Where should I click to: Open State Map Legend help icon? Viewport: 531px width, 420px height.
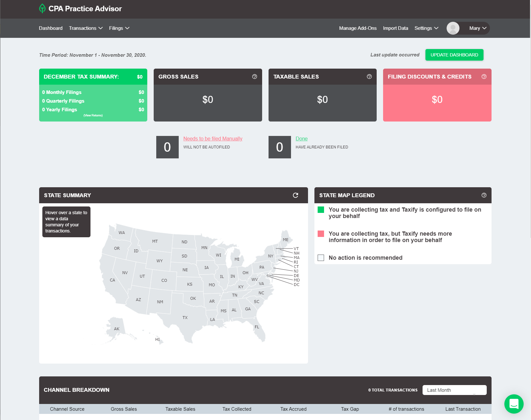click(x=484, y=195)
